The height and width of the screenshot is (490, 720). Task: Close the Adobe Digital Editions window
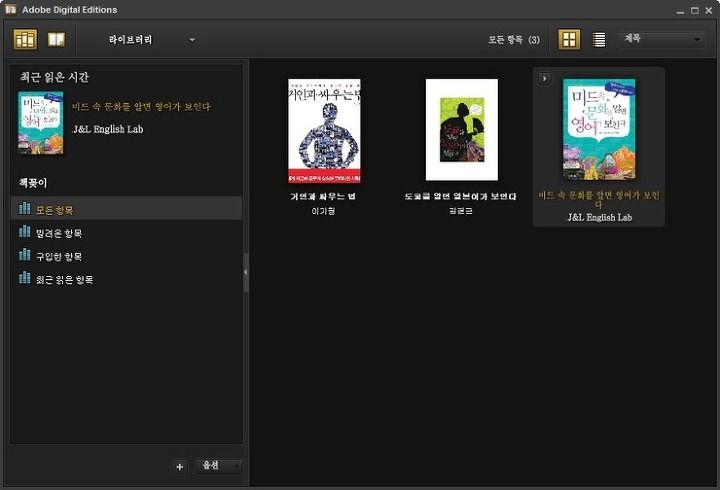[x=709, y=10]
